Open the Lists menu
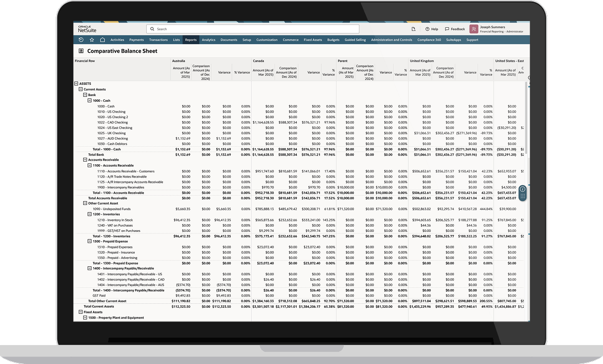The image size is (603, 364). tap(176, 40)
